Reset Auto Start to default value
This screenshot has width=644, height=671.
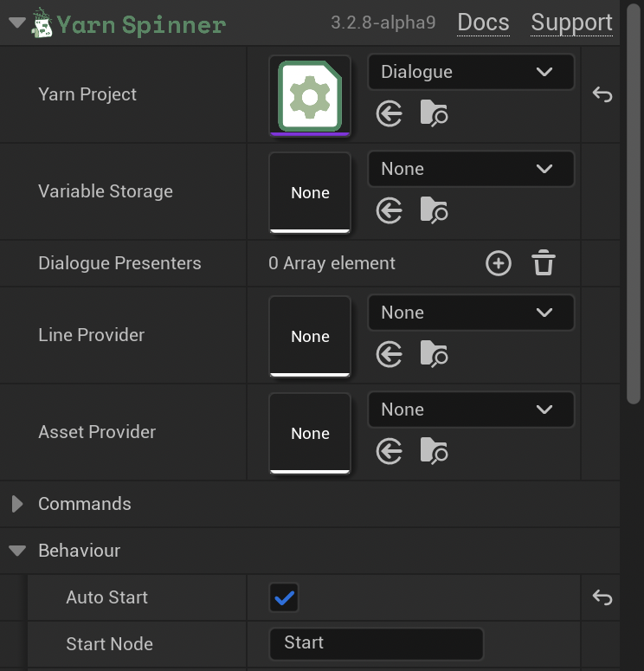(602, 597)
